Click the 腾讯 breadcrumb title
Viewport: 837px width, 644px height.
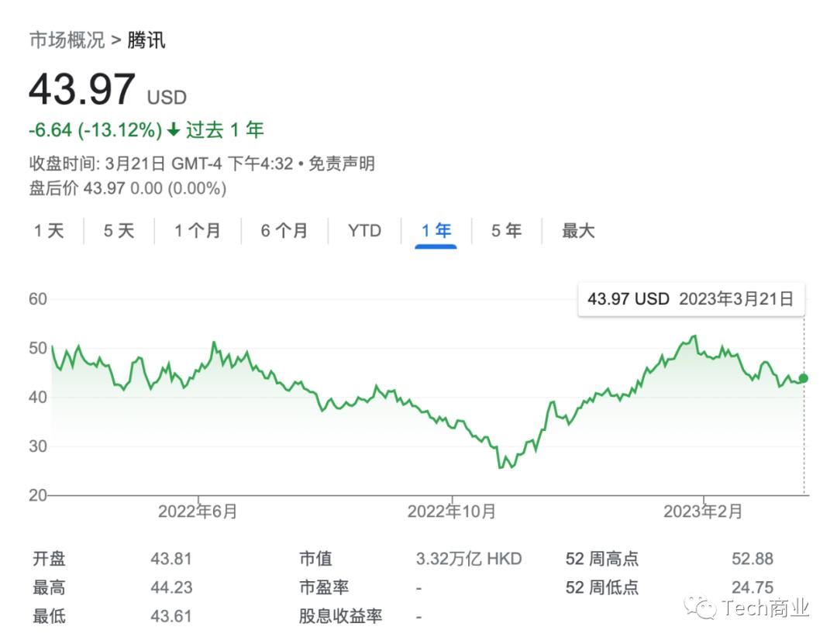click(x=146, y=40)
